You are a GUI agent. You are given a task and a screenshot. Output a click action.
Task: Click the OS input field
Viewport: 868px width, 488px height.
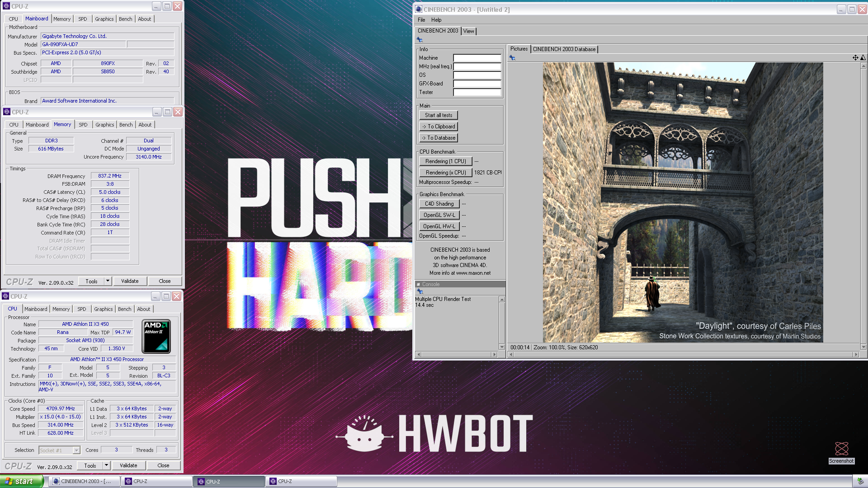(477, 75)
